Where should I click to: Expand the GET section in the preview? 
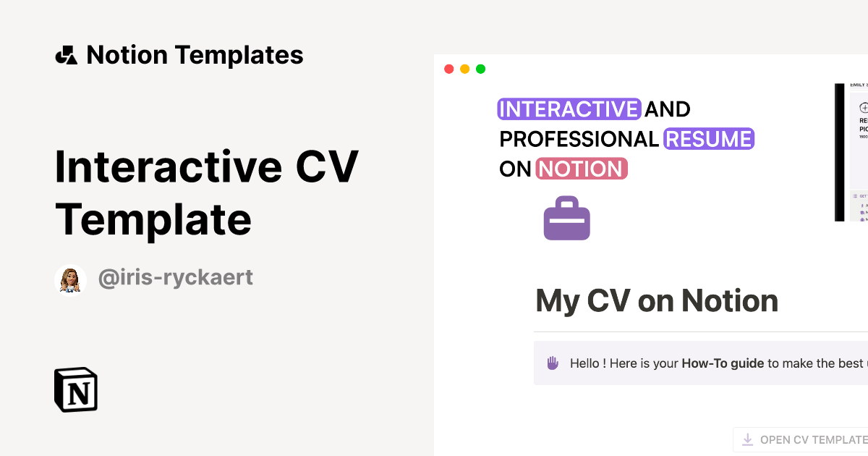tap(862, 195)
